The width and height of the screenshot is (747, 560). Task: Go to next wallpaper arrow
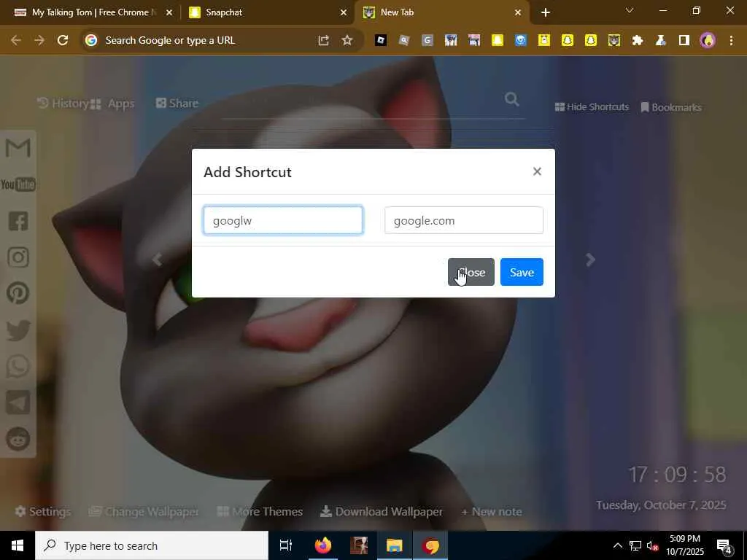(590, 260)
